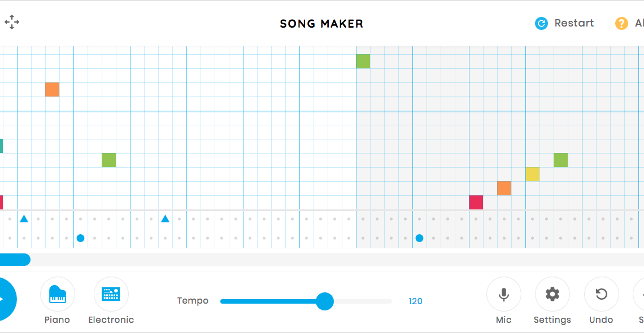Open Settings with the gear icon
The image size is (644, 333).
point(552,295)
